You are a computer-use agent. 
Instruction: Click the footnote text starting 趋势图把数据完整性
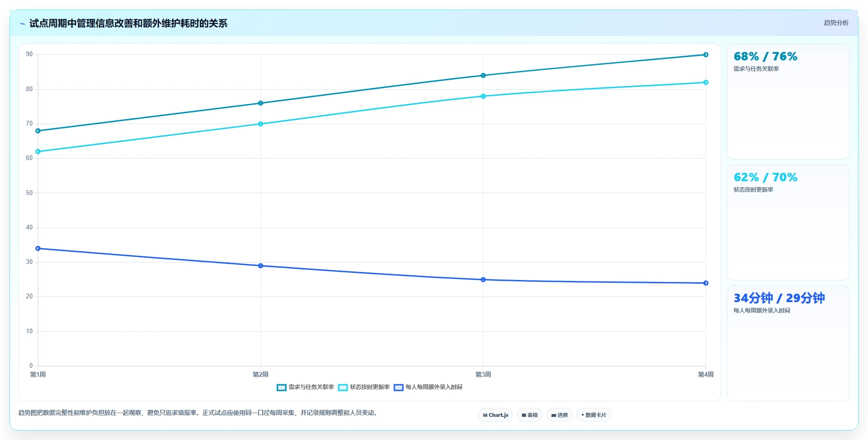pos(198,413)
